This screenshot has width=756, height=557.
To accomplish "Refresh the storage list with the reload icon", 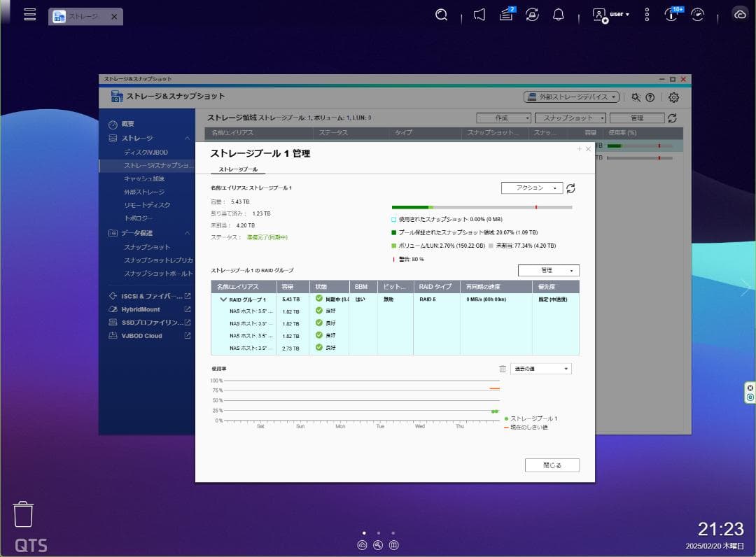I will coord(673,118).
